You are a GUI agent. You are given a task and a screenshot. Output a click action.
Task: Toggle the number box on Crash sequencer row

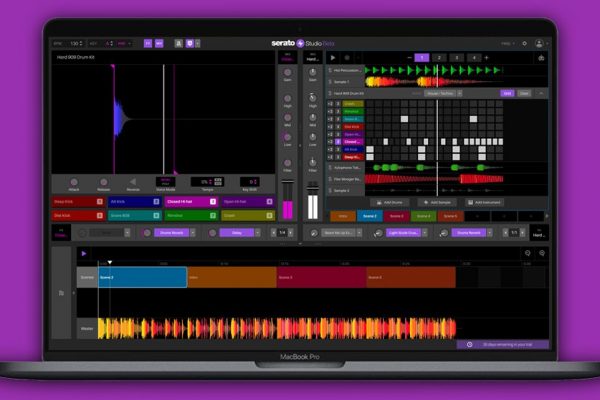[338, 104]
